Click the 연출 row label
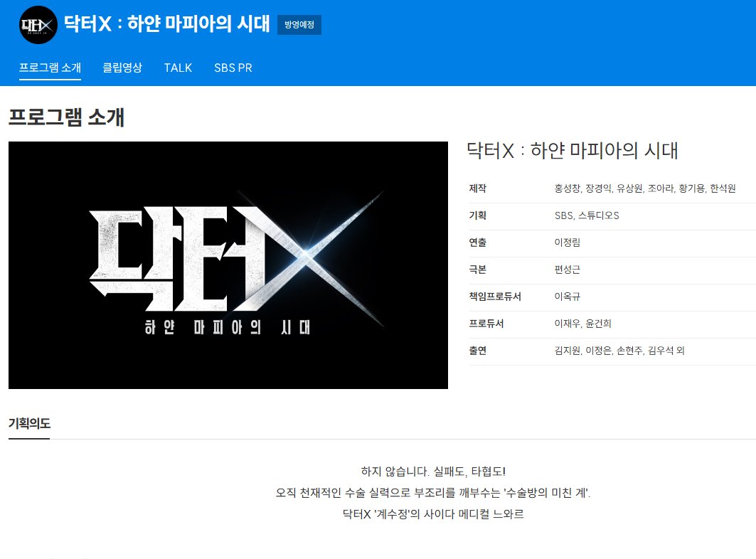Image resolution: width=756 pixels, height=559 pixels. point(478,243)
